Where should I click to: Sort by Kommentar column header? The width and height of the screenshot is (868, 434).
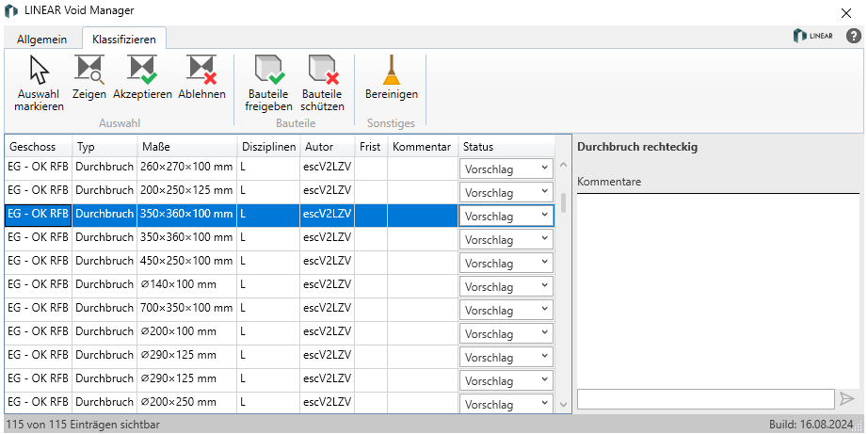(423, 147)
